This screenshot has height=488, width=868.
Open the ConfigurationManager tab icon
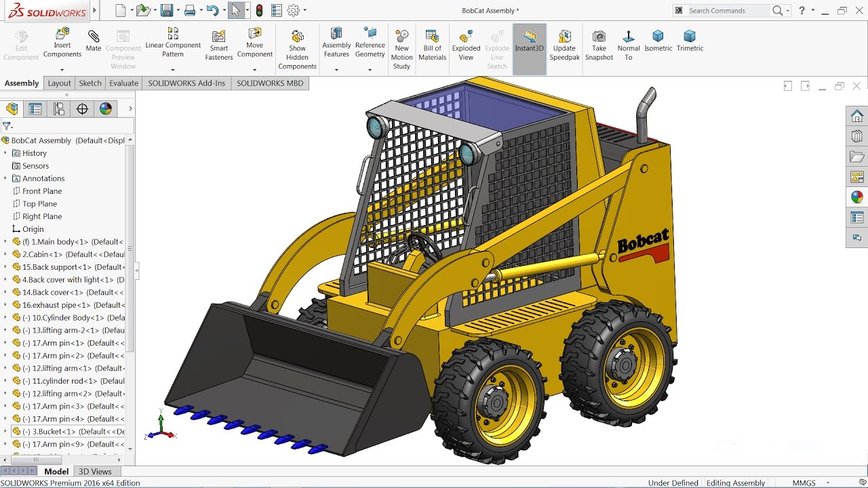59,108
